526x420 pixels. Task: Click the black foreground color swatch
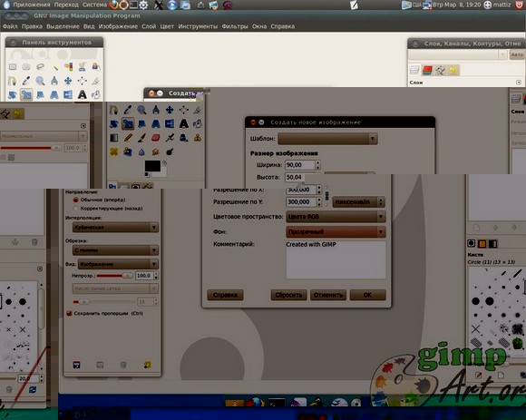point(152,166)
